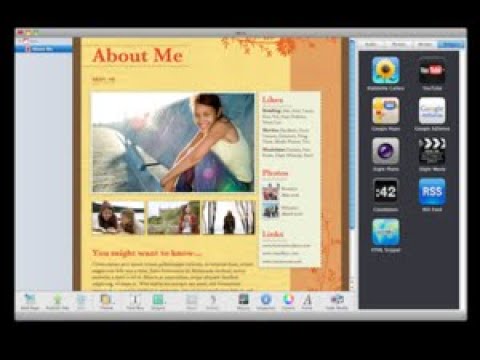Click the Likes heading
This screenshot has height=360, width=480.
pyautogui.click(x=272, y=100)
